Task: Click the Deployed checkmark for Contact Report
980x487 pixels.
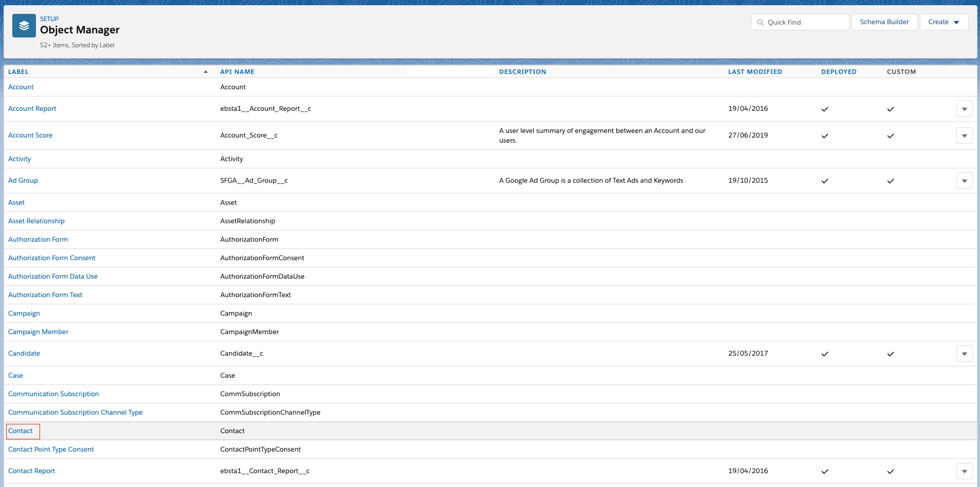Action: pyautogui.click(x=825, y=472)
